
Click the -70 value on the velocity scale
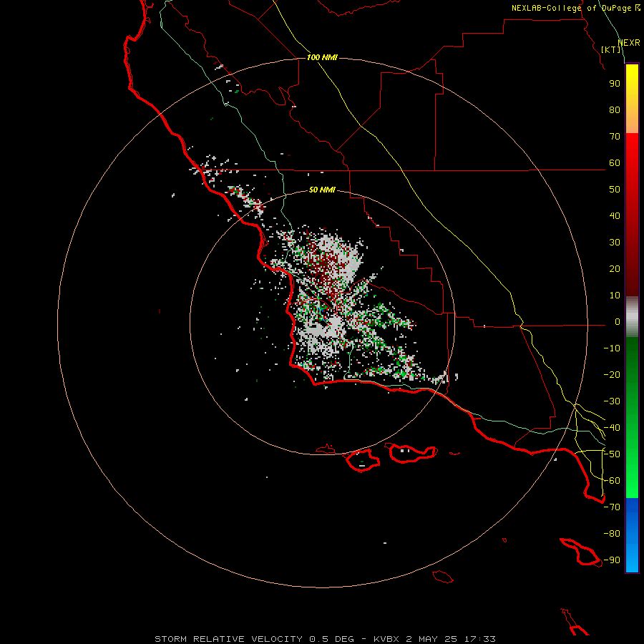[x=612, y=507]
